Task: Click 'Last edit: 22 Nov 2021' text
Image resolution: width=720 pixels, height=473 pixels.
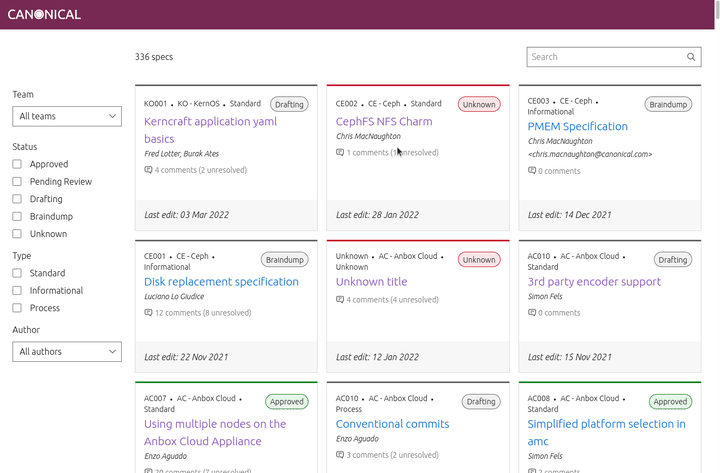Action: pos(186,357)
